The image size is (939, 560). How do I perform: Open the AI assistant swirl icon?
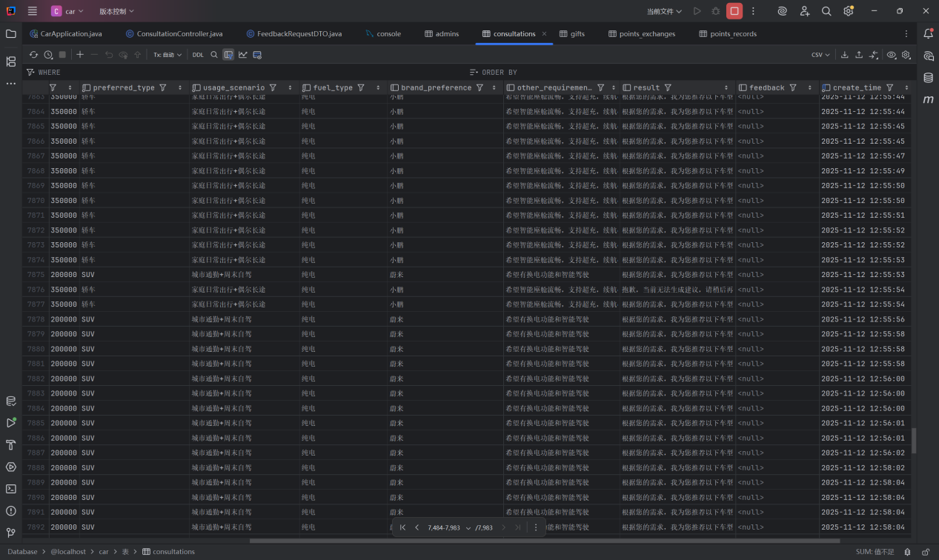coord(782,11)
